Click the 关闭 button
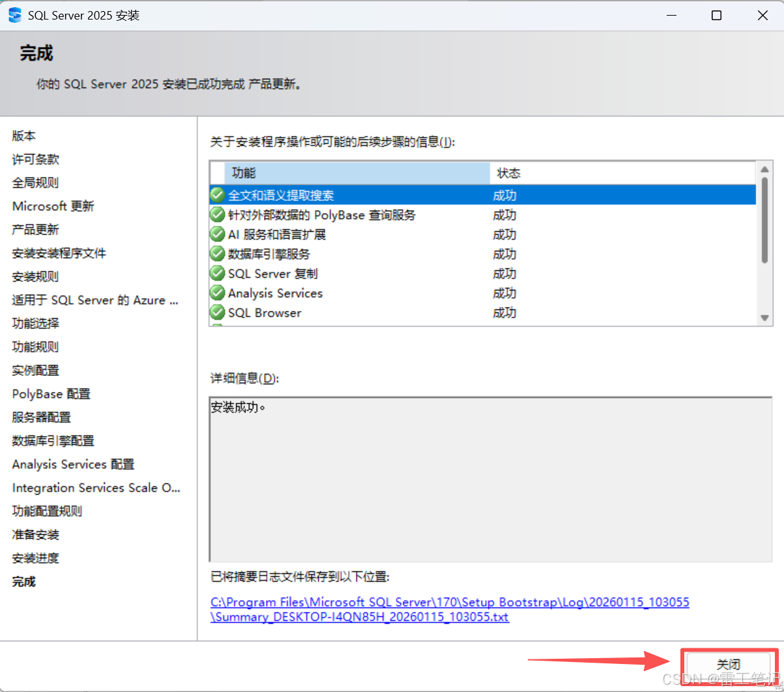 pyautogui.click(x=729, y=665)
